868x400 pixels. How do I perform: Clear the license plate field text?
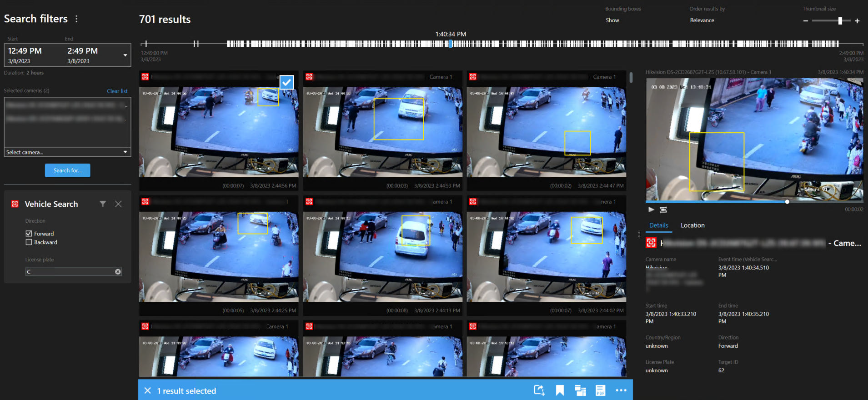(x=118, y=272)
